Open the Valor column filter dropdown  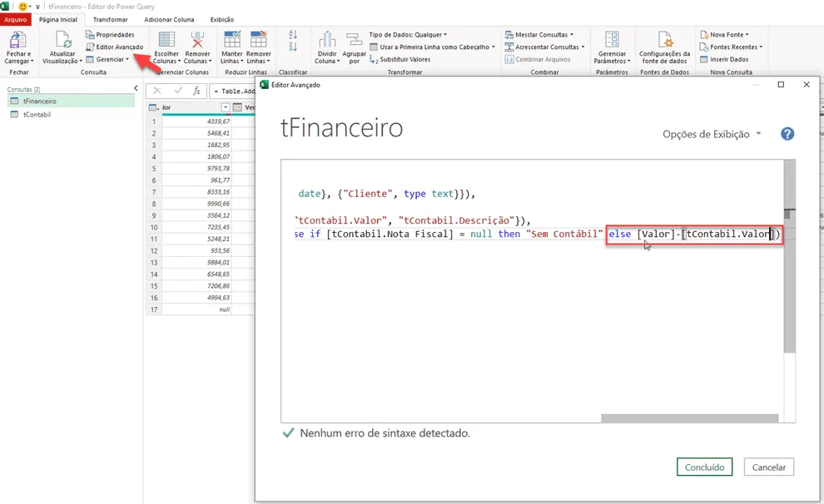226,107
